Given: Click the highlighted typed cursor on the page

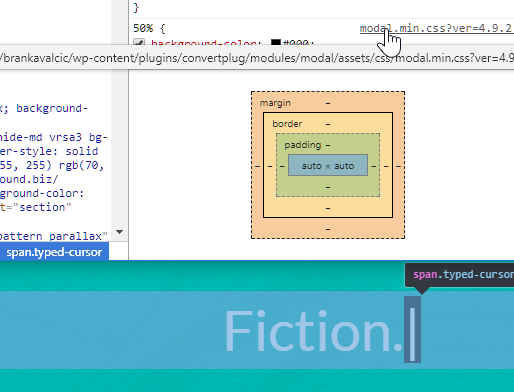Looking at the screenshot, I should (x=412, y=329).
